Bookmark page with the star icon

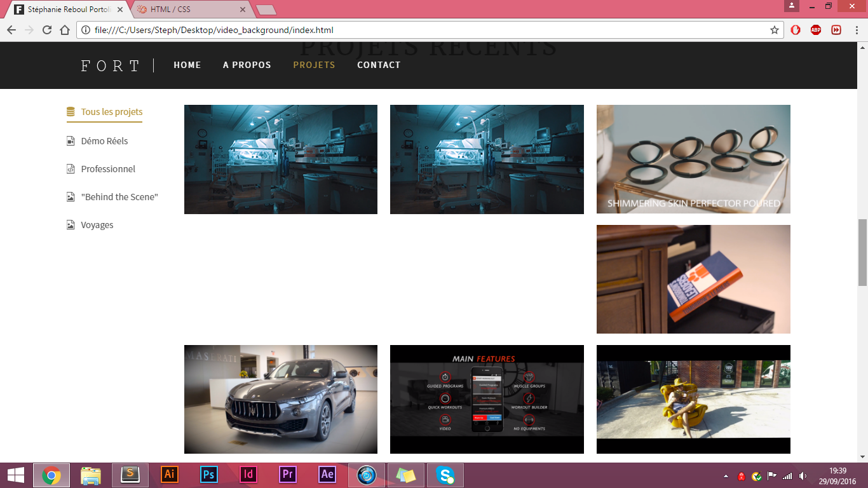774,30
